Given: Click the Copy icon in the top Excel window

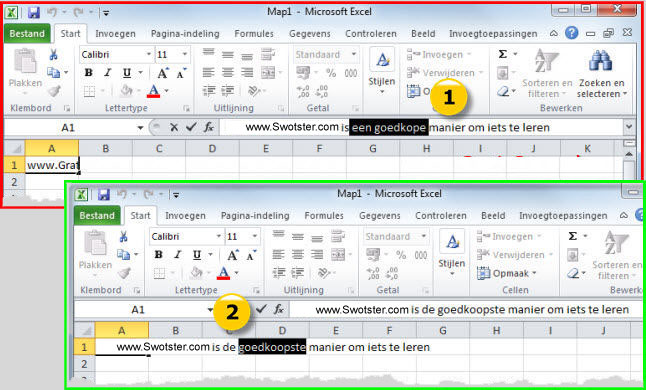Looking at the screenshot, I should (x=54, y=72).
